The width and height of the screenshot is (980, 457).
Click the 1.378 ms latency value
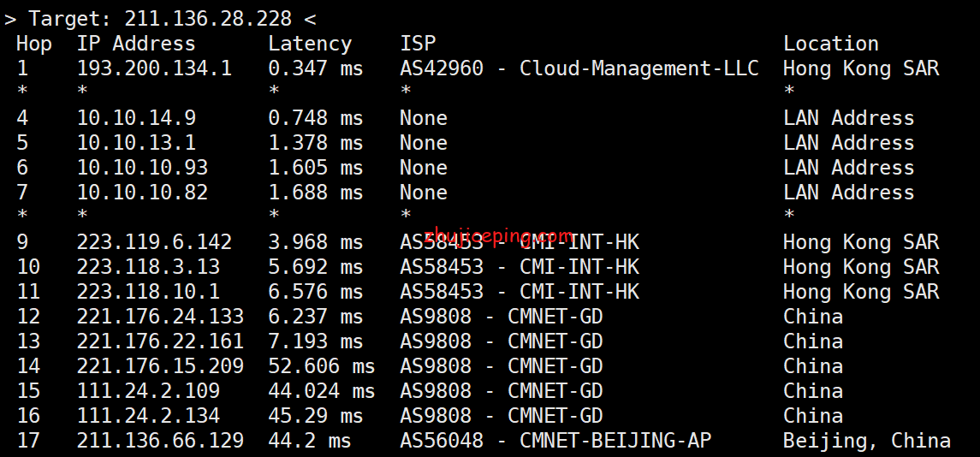point(316,143)
